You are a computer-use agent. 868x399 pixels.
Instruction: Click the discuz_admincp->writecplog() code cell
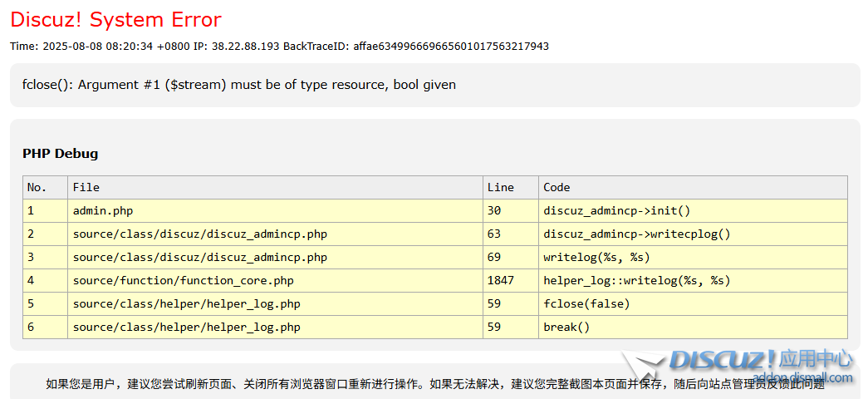[693, 234]
